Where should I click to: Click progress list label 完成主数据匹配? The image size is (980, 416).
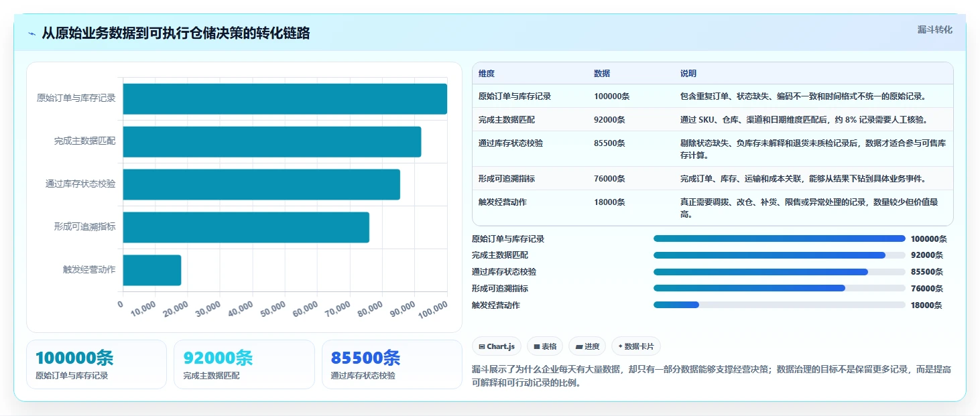coord(500,255)
